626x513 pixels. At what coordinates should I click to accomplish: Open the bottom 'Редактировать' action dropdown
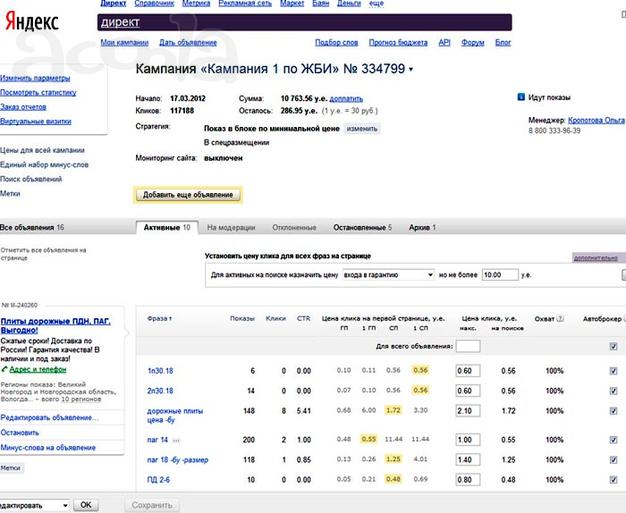pos(34,505)
